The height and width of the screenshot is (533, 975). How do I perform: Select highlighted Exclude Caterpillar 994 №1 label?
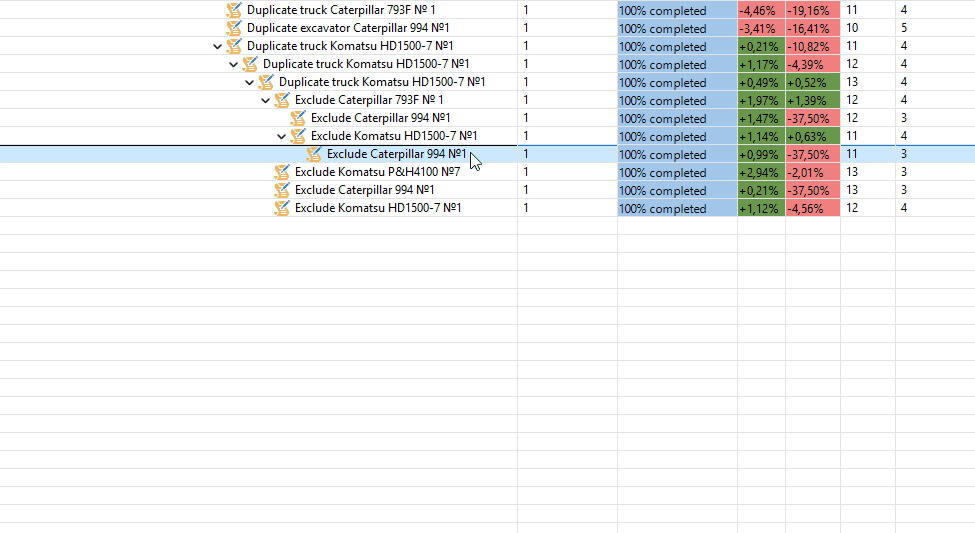tap(397, 154)
